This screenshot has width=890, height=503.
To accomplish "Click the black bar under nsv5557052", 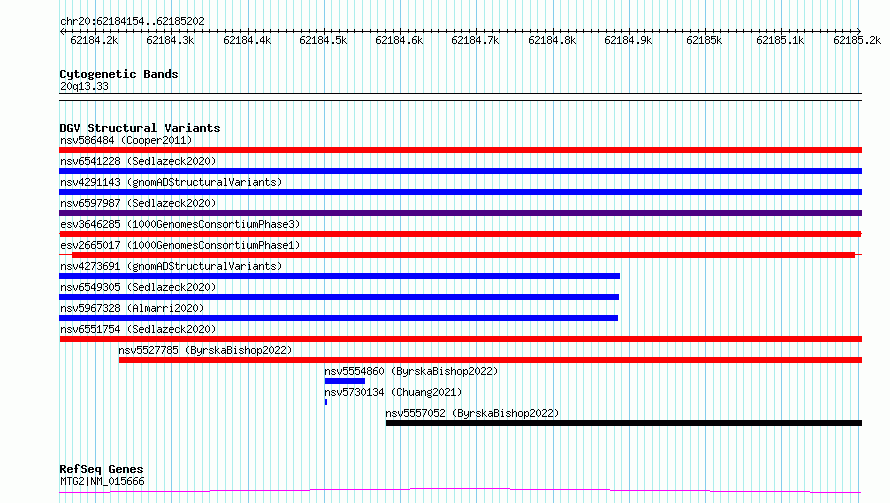I will coord(624,423).
